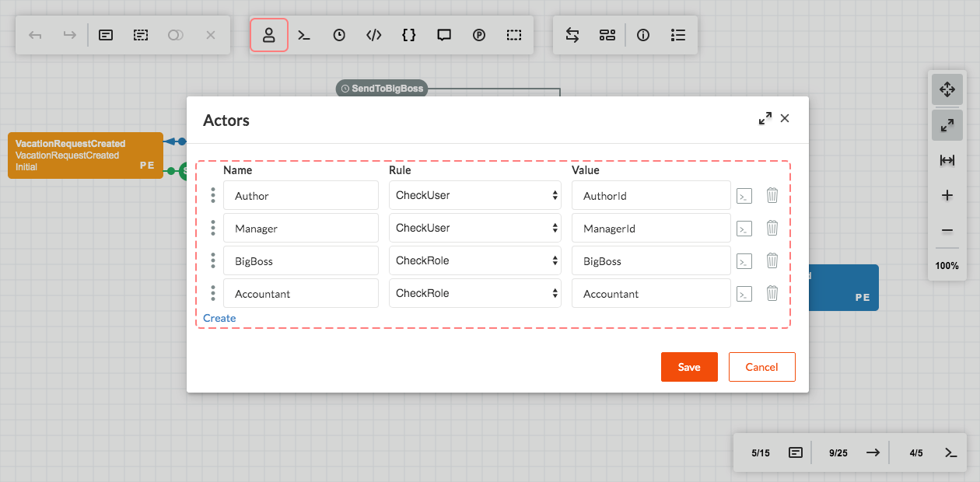
Task: Click the Author name field
Action: coord(301,196)
